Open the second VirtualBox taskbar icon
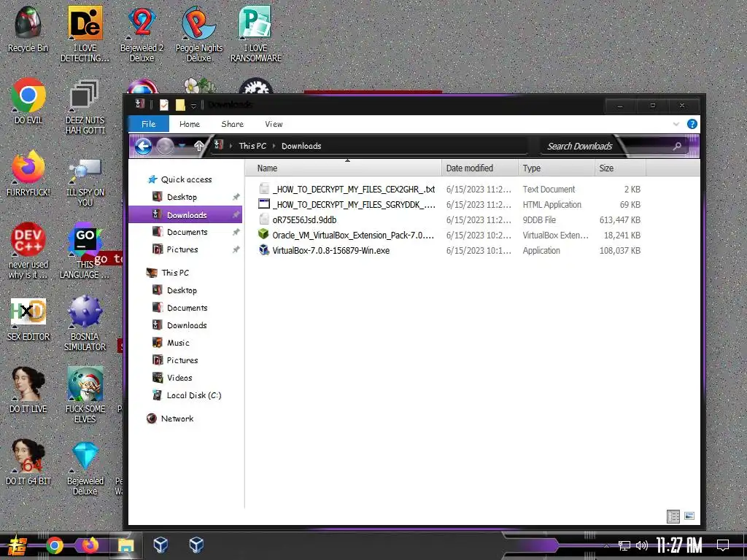Viewport: 747px width, 560px height. [196, 545]
